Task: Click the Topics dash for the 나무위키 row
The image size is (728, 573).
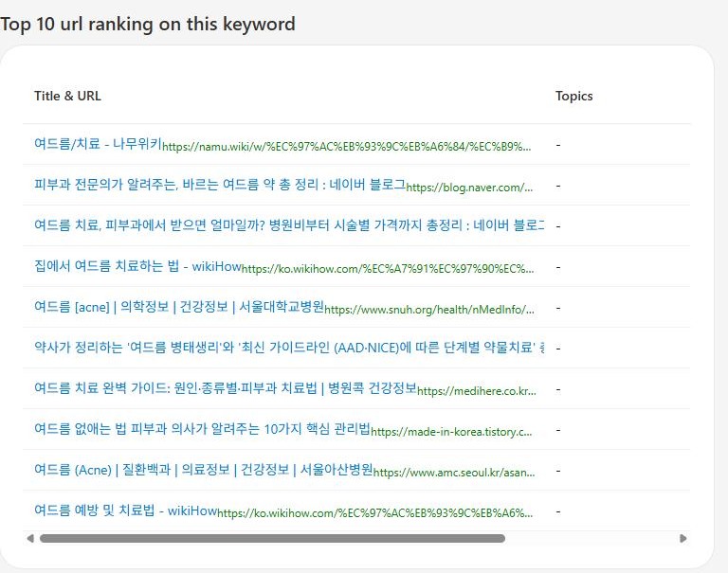Action: click(x=558, y=145)
